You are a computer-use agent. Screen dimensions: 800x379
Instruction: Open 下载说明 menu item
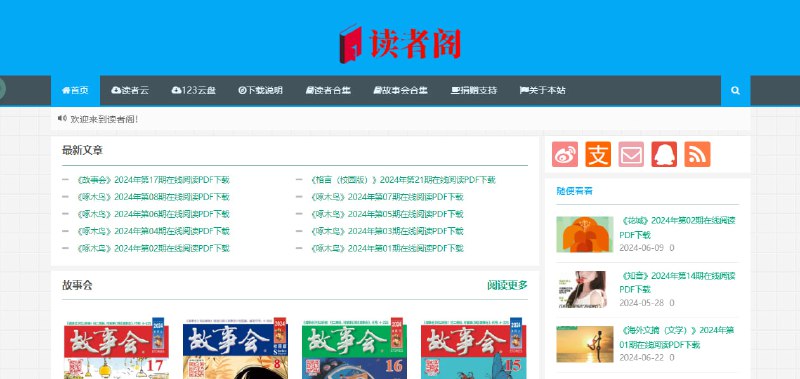click(x=260, y=91)
